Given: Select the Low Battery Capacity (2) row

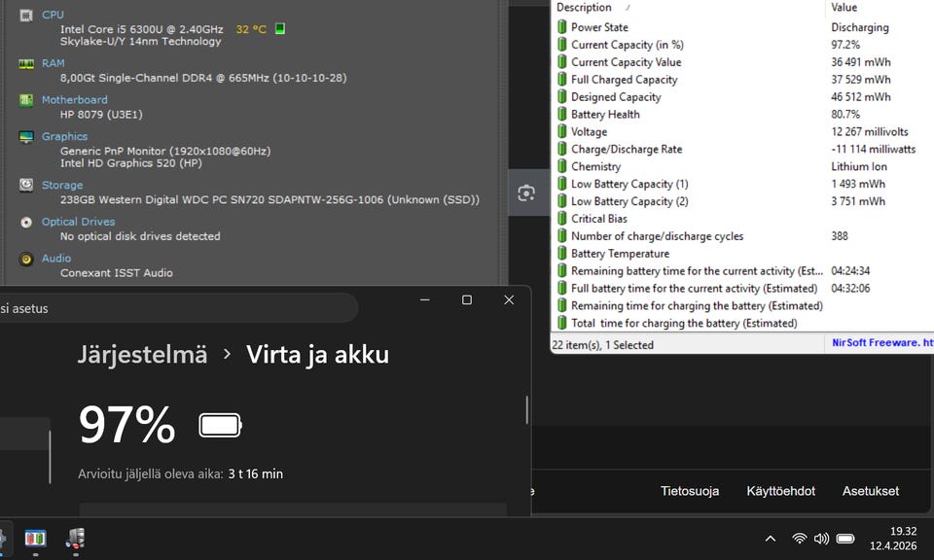Looking at the screenshot, I should coord(742,201).
